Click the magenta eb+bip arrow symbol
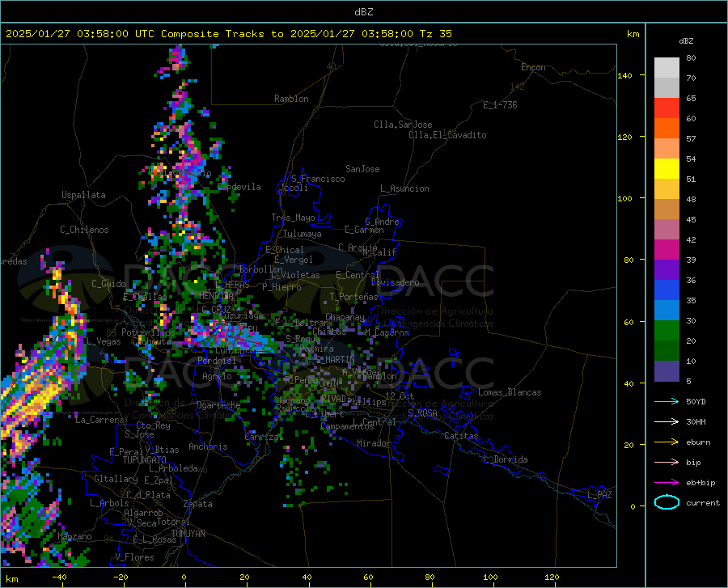Viewport: 728px width, 588px height. [x=667, y=483]
